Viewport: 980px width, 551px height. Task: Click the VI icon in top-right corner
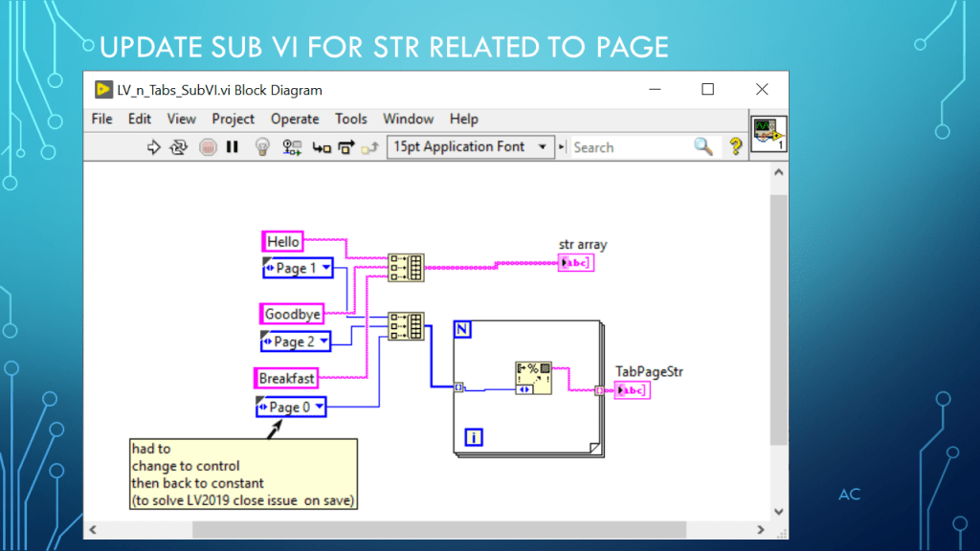[x=768, y=136]
